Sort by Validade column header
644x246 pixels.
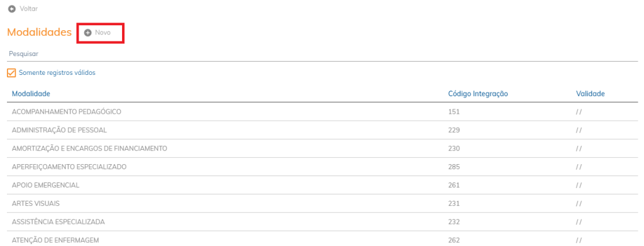click(590, 94)
